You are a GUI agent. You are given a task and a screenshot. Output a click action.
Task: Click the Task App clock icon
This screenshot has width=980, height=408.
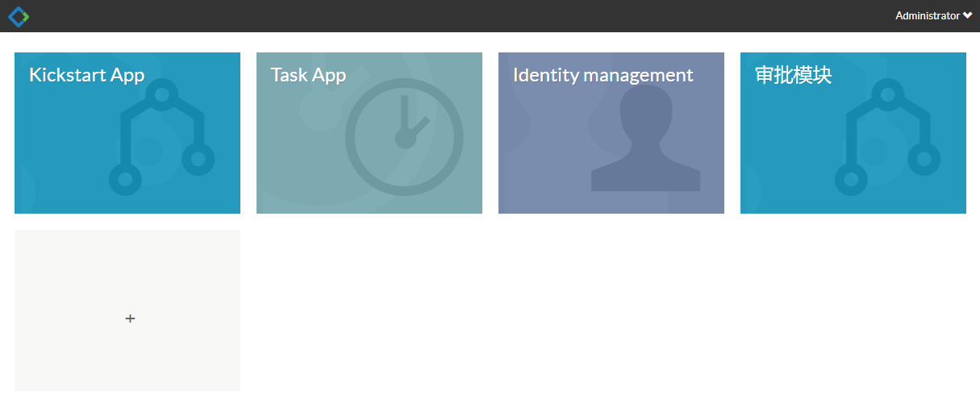pos(404,137)
